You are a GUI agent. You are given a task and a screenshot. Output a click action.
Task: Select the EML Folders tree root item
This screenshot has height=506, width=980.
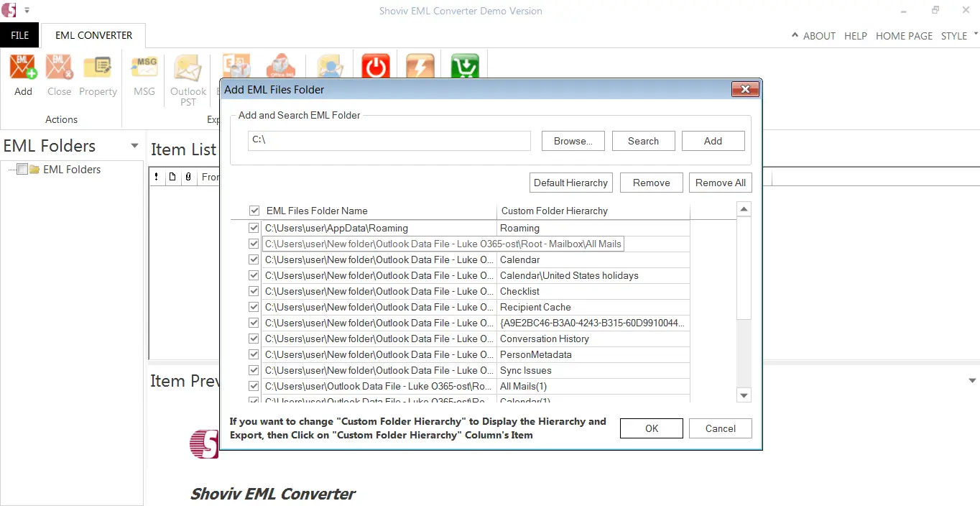[72, 170]
